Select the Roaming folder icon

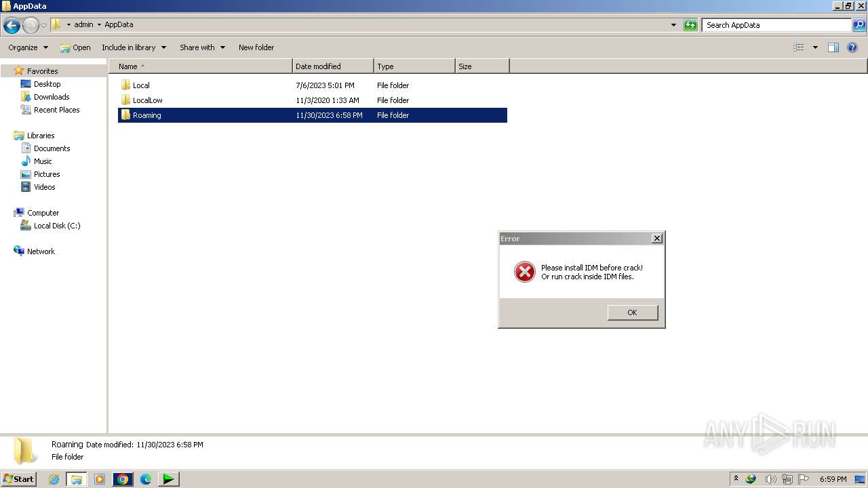coord(125,115)
